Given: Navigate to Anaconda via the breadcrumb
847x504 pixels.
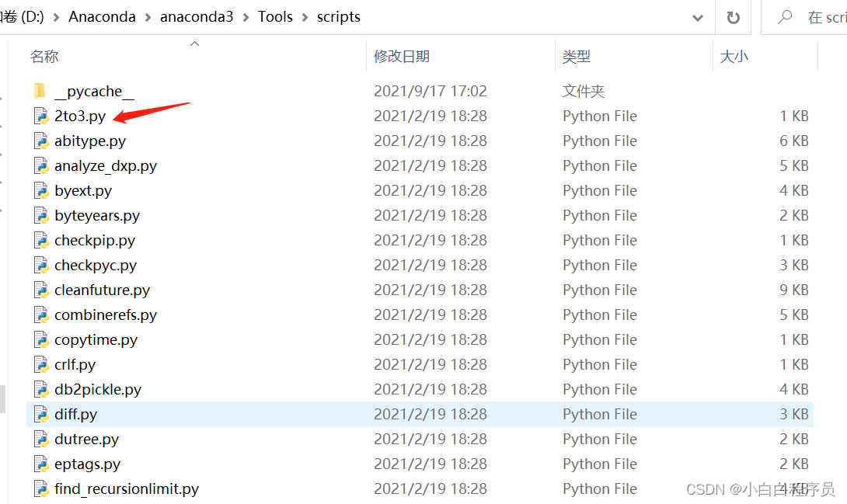Looking at the screenshot, I should tap(102, 16).
